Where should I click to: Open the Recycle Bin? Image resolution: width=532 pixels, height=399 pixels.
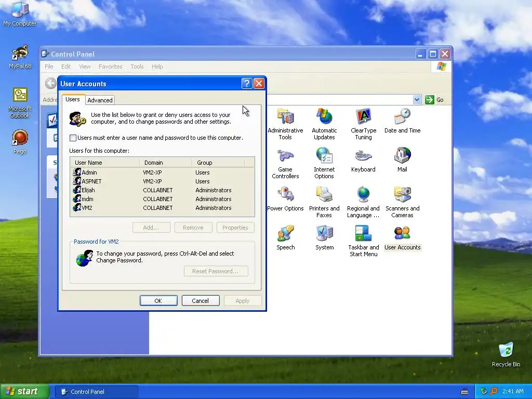(506, 355)
